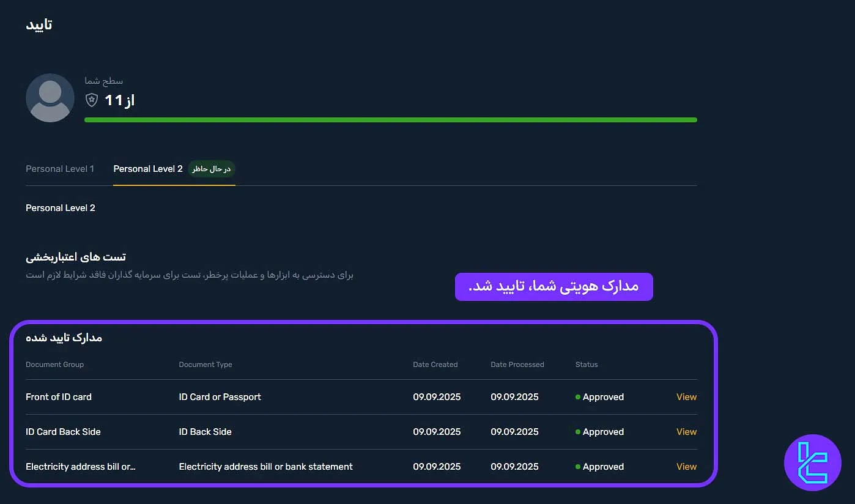Screen dimensions: 855x504
Task: Click the green verification progress bar
Action: (x=391, y=120)
